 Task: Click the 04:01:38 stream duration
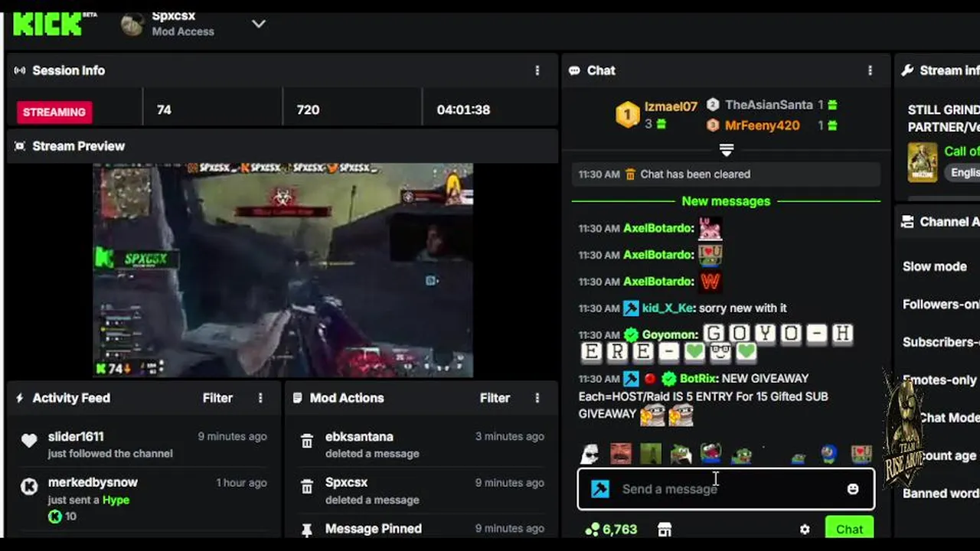pyautogui.click(x=463, y=109)
